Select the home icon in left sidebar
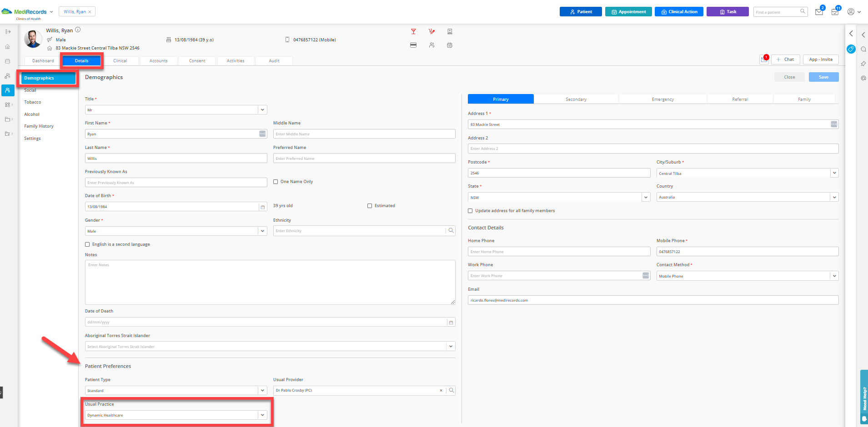Screen dimensions: 868x427 pos(8,46)
